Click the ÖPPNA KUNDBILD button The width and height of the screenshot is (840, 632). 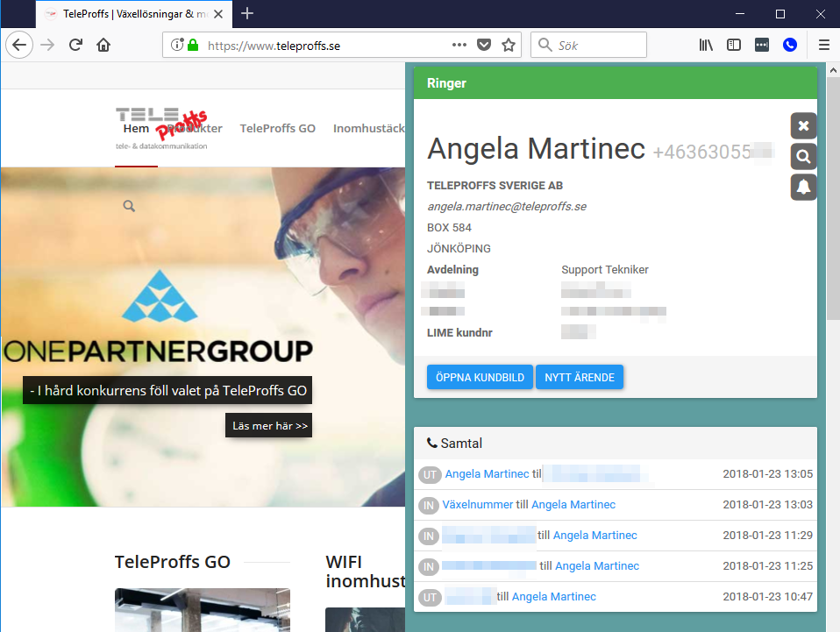point(480,377)
